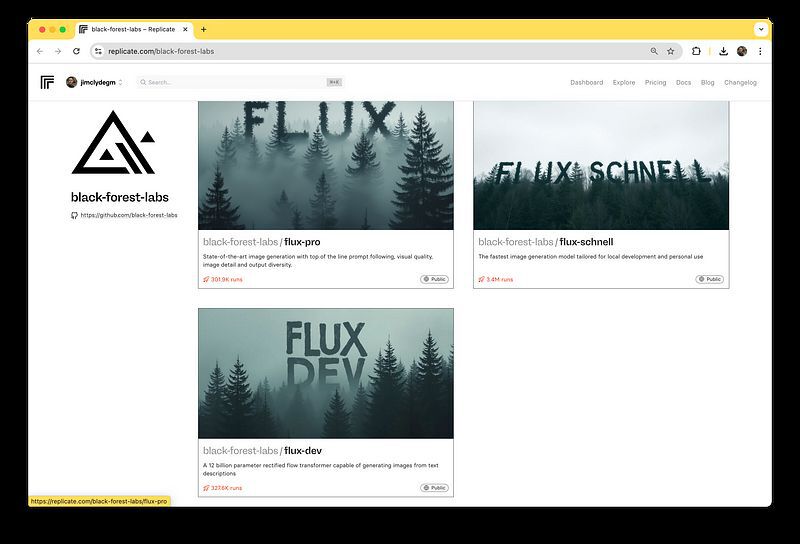
Task: Focus the Search input field
Action: (240, 82)
